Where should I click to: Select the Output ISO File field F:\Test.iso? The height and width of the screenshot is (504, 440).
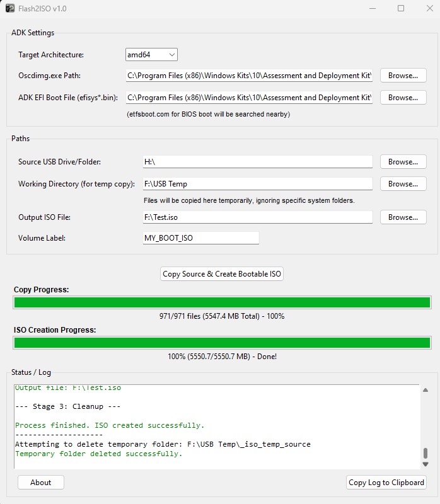point(258,217)
